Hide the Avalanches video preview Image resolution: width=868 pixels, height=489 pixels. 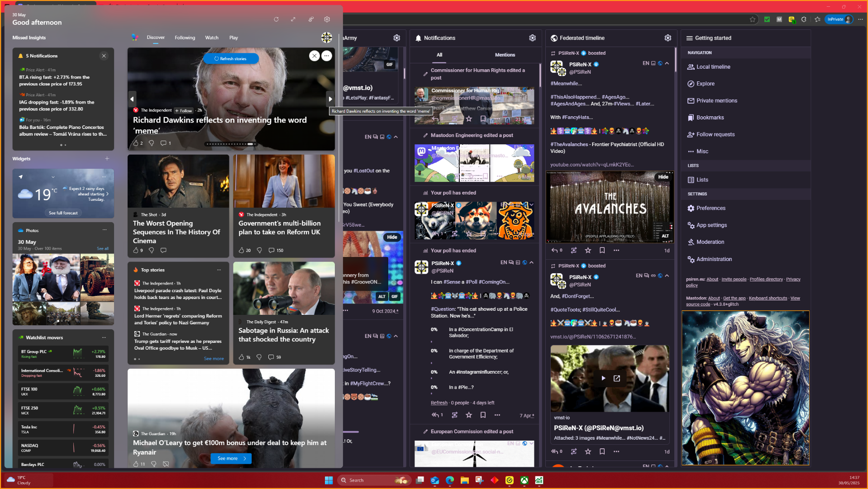663,177
